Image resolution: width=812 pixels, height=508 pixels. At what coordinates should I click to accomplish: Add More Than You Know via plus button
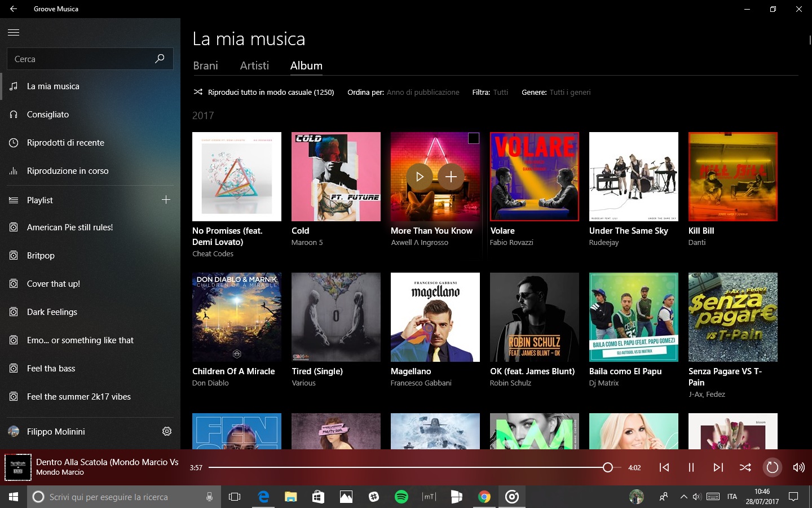451,177
